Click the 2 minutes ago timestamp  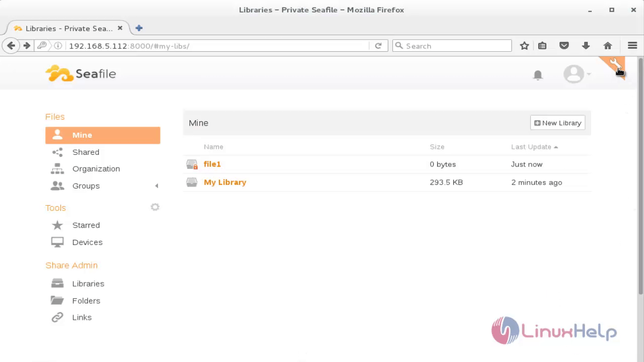536,182
